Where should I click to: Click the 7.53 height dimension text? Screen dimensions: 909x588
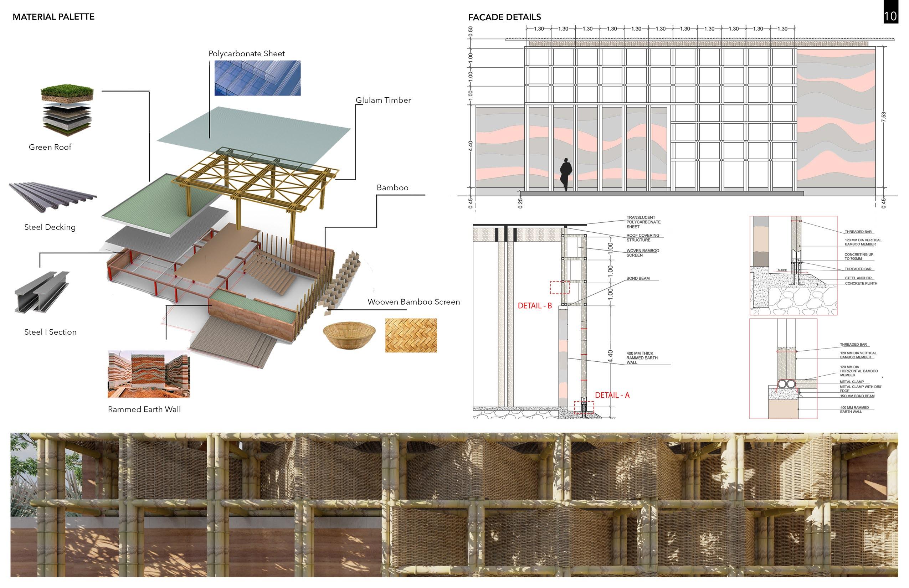point(883,117)
